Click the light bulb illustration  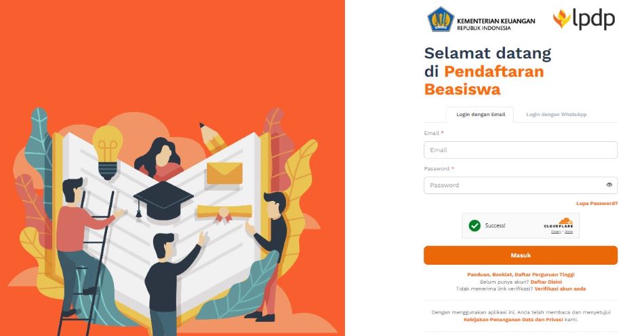click(108, 152)
